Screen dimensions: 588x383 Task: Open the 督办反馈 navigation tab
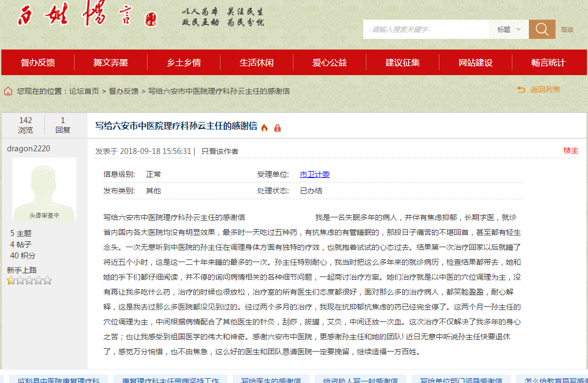click(x=38, y=62)
